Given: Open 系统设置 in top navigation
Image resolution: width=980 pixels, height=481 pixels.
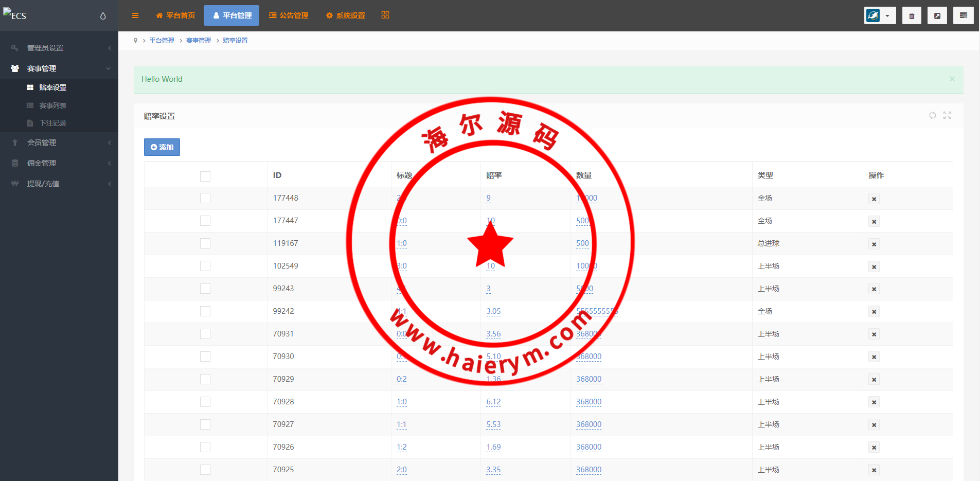Looking at the screenshot, I should 346,15.
